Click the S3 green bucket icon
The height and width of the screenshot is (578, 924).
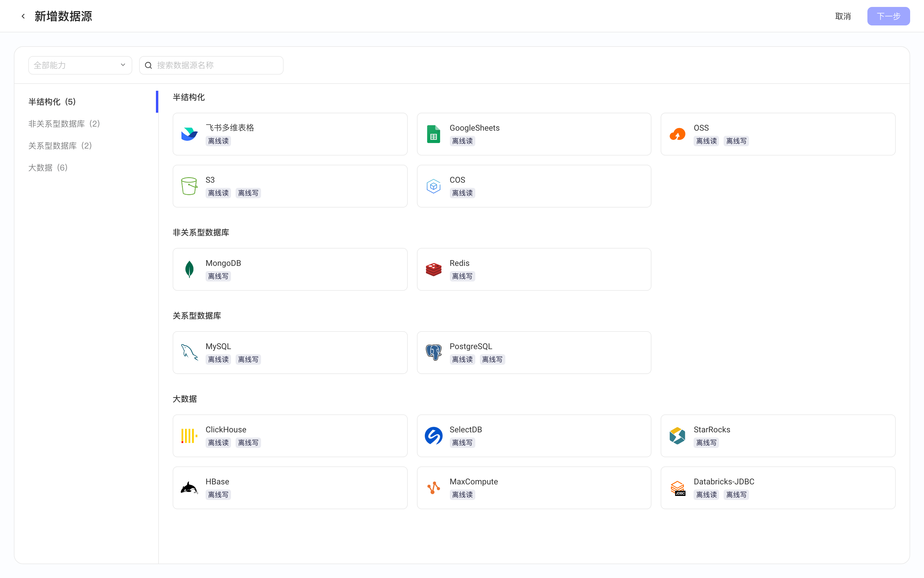click(189, 186)
